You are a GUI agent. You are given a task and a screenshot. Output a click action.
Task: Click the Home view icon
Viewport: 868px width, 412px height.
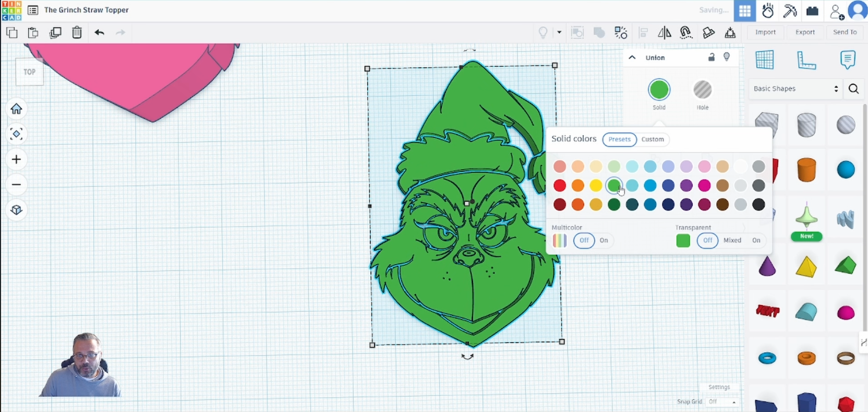16,109
